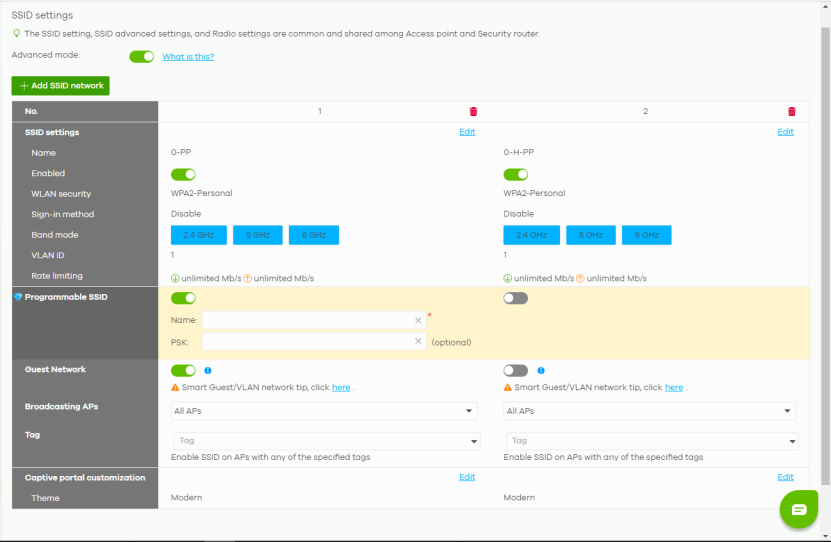Click Guest Network info icon for SSID 1

pyautogui.click(x=208, y=371)
